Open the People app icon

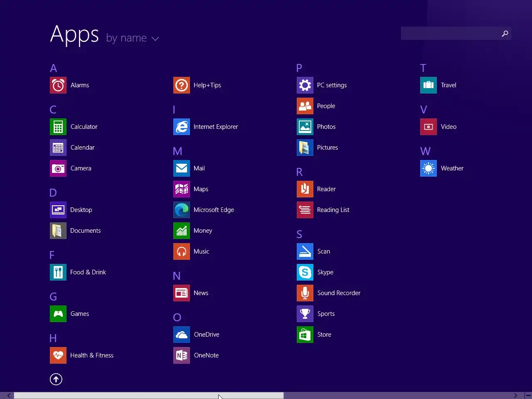pos(305,106)
